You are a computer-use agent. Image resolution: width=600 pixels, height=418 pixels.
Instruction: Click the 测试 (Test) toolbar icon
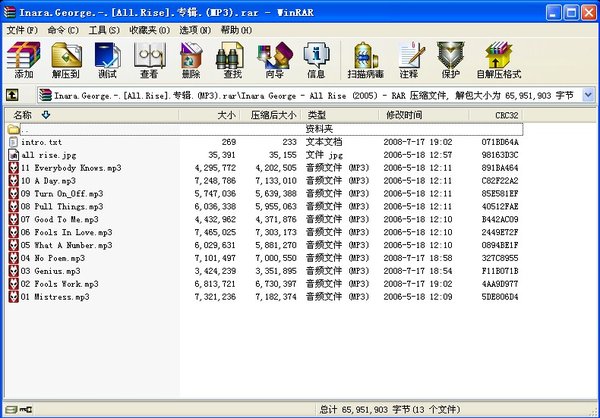[108, 59]
